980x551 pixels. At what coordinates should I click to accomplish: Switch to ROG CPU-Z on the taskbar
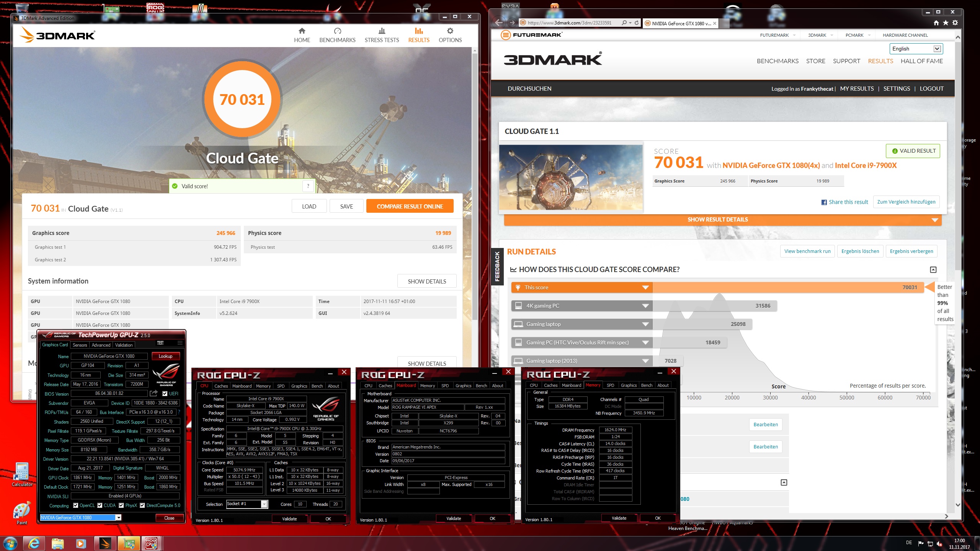(x=152, y=543)
